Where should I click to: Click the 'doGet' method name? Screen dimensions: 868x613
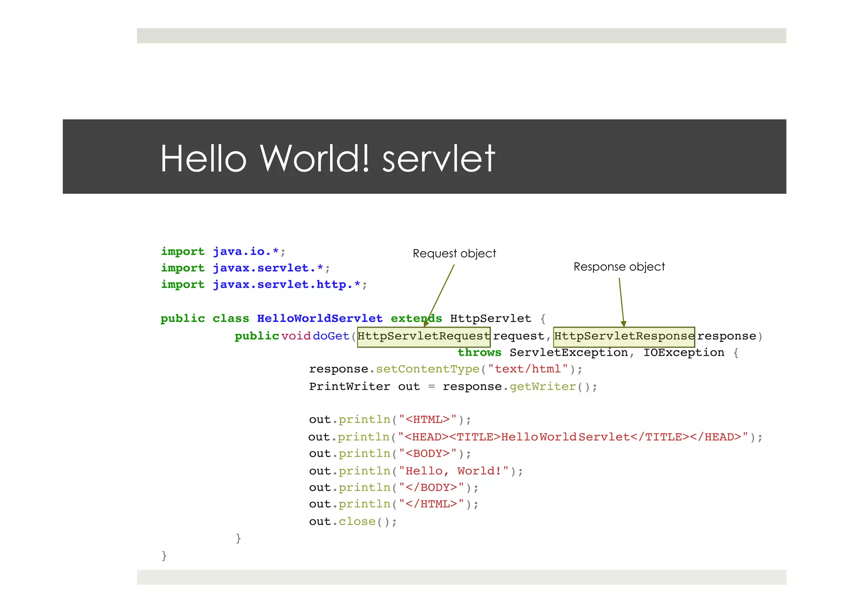click(x=331, y=336)
